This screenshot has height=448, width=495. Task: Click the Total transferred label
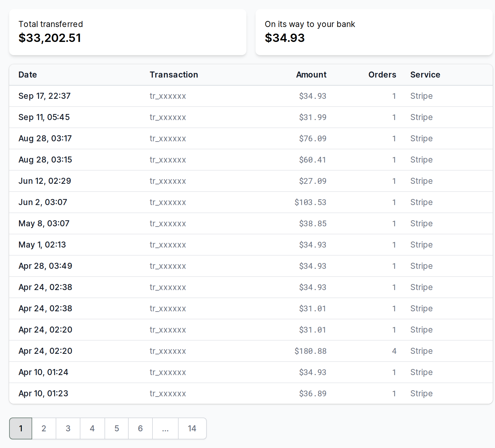coord(51,24)
